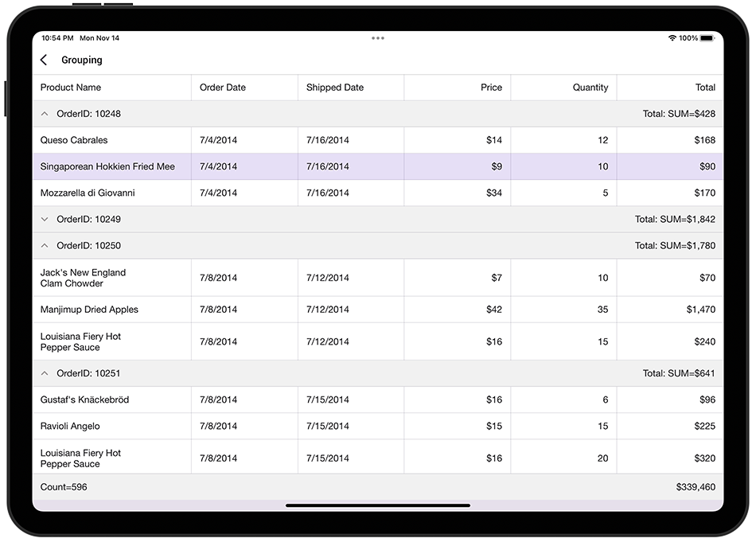The image size is (756, 542).
Task: Tap the Quantity column header
Action: pos(590,87)
